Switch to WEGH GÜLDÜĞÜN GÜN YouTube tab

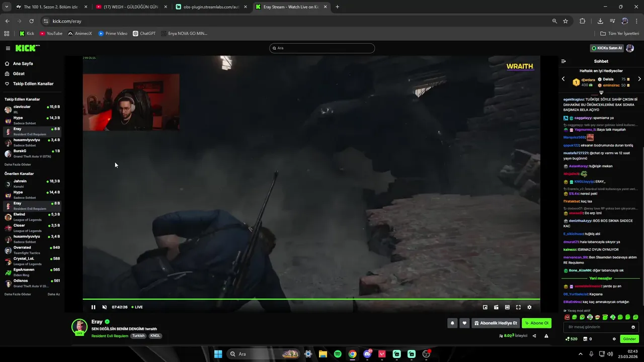[130, 7]
